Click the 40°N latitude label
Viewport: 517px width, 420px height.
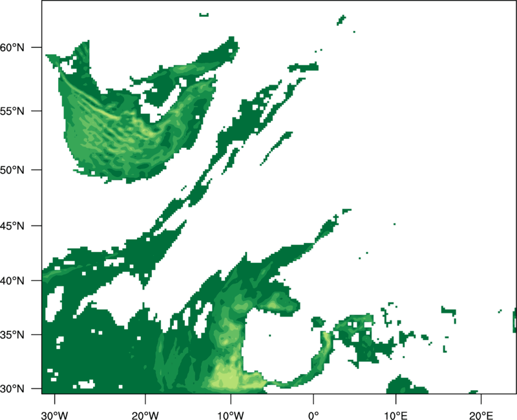tap(12, 281)
